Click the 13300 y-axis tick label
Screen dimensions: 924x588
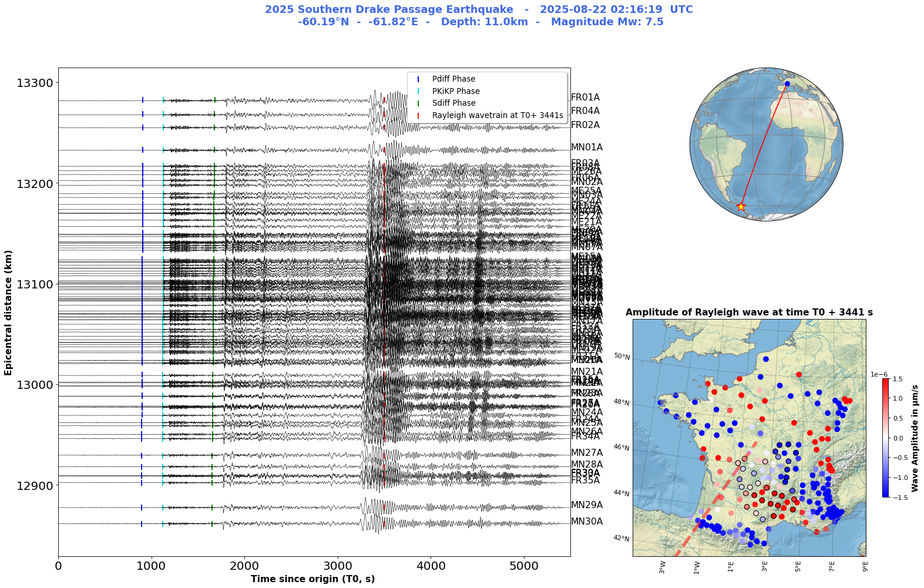click(x=35, y=83)
